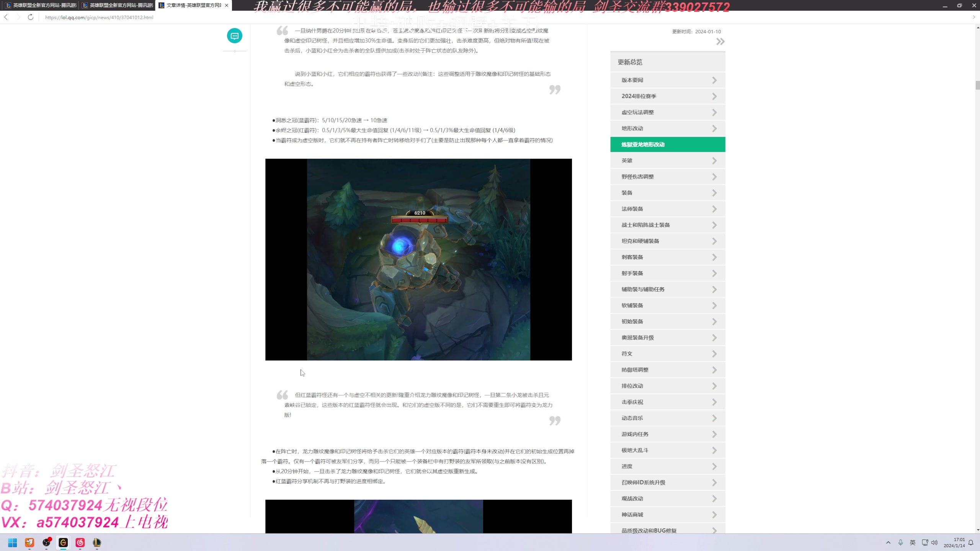Show hidden tray icons arrow
Viewport: 980px width, 551px height.
[x=888, y=543]
